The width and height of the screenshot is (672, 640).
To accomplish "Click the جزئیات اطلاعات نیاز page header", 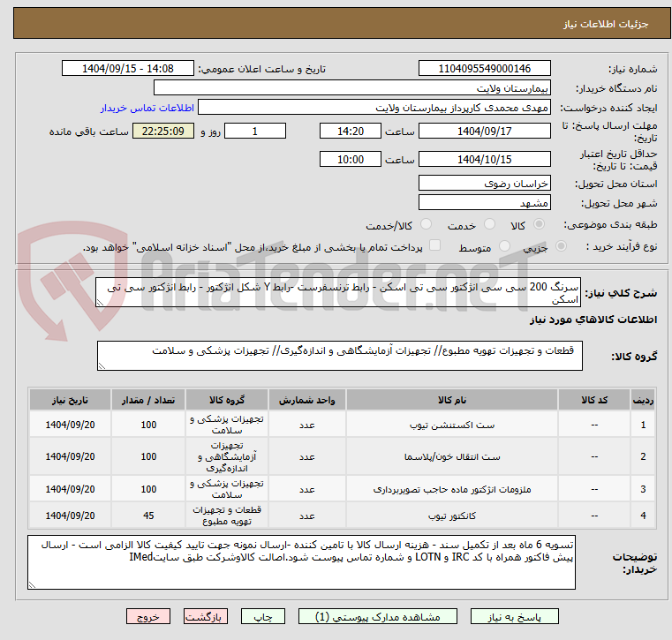I will point(605,24).
